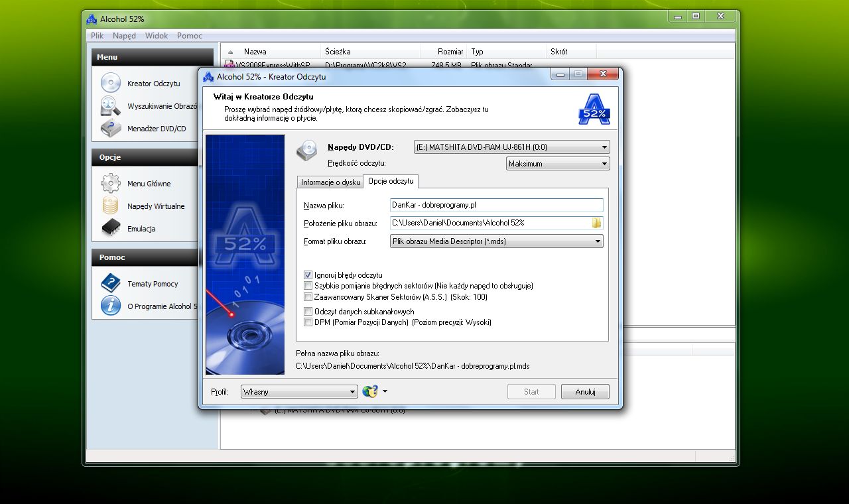Screen dimensions: 849x504
Task: Click Menadżer DVD/CD sidebar link
Action: coord(157,129)
